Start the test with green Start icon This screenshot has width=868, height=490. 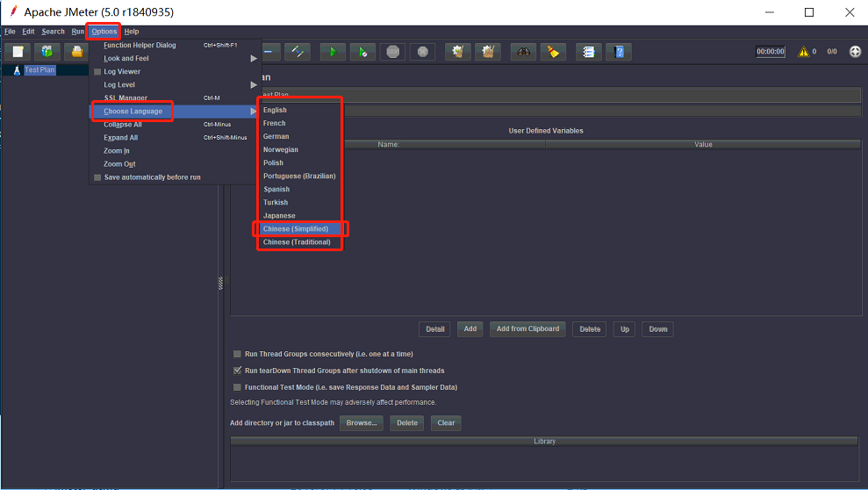[333, 52]
